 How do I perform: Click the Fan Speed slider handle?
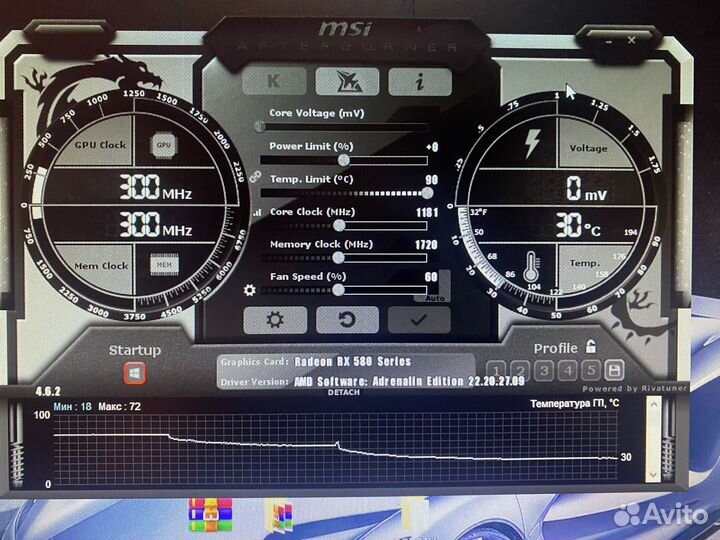pos(338,289)
